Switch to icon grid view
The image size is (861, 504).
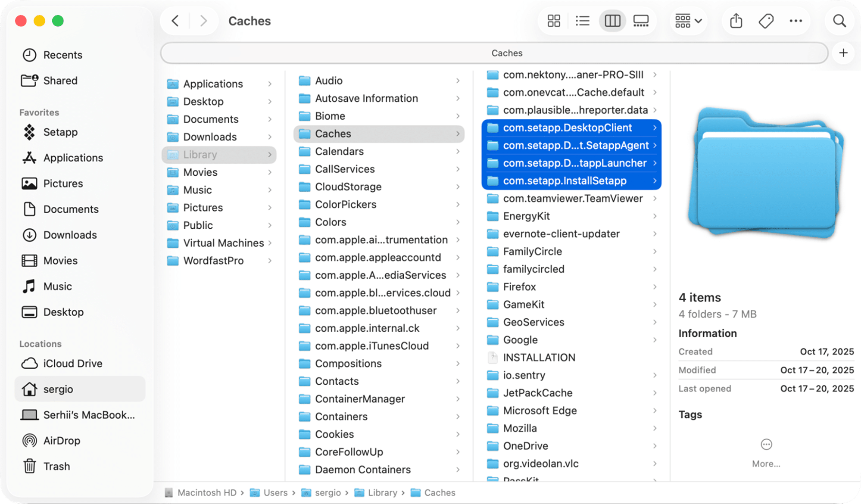click(554, 21)
